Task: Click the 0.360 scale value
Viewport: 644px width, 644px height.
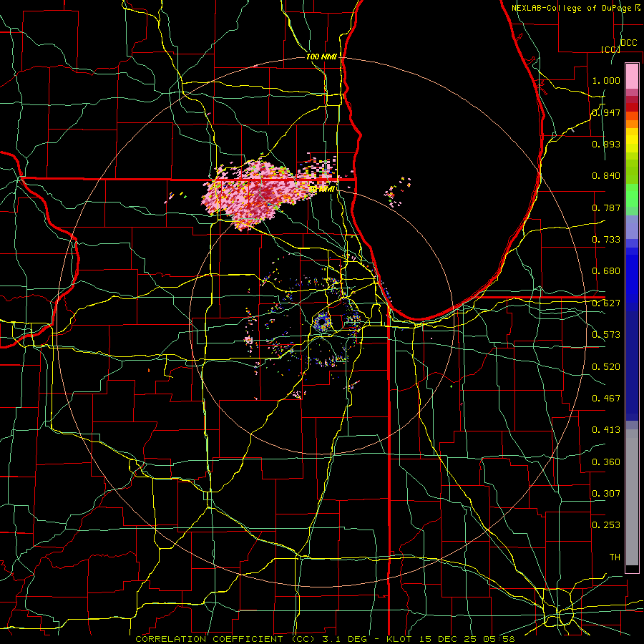Action: (x=606, y=462)
